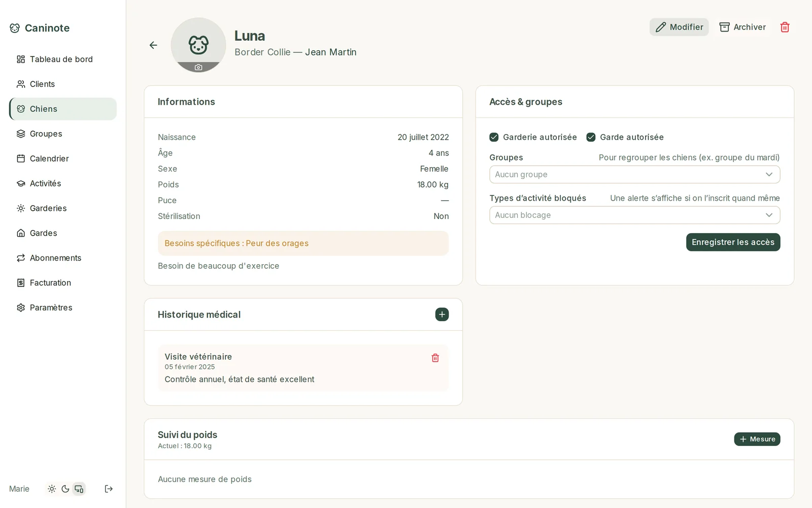Click the birth date 20 juillet 2022

coord(423,137)
